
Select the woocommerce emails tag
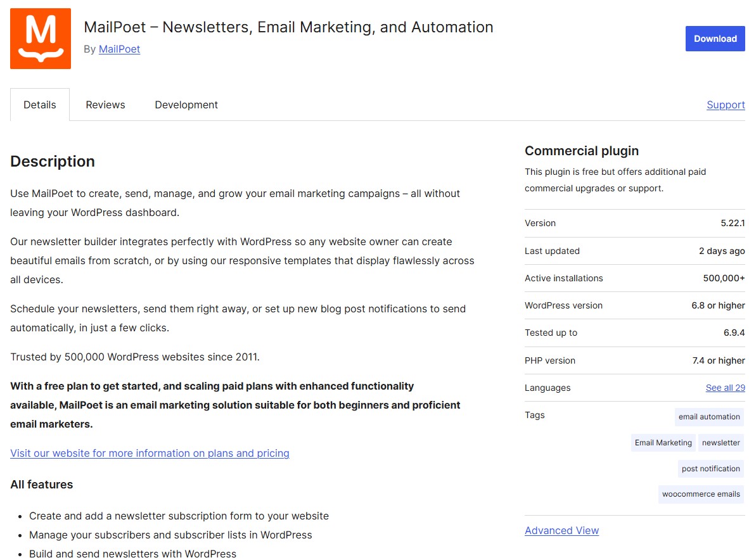701,494
